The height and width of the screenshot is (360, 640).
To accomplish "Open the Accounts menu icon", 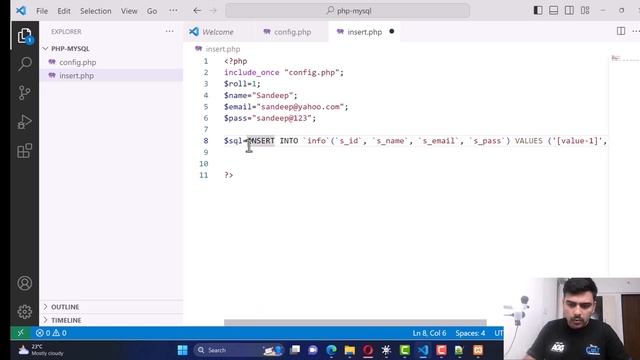I will tap(24, 283).
